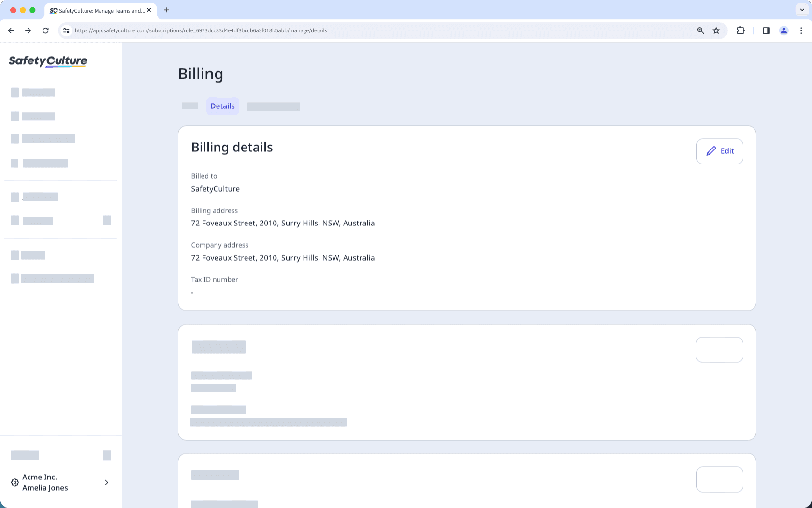Click the zoom icon in the address bar
This screenshot has height=508, width=812.
[x=700, y=30]
